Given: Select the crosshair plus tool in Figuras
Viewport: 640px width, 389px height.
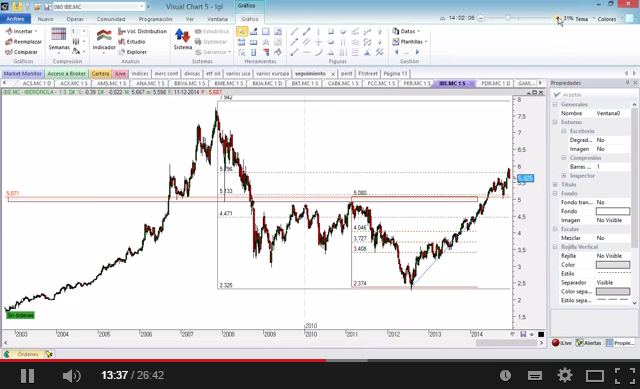Looking at the screenshot, I should (x=318, y=42).
